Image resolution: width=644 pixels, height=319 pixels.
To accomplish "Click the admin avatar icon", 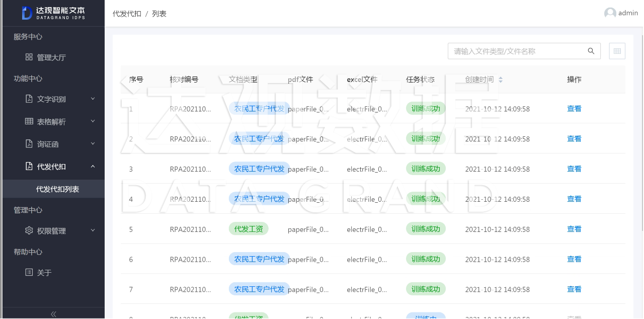I will (x=610, y=13).
